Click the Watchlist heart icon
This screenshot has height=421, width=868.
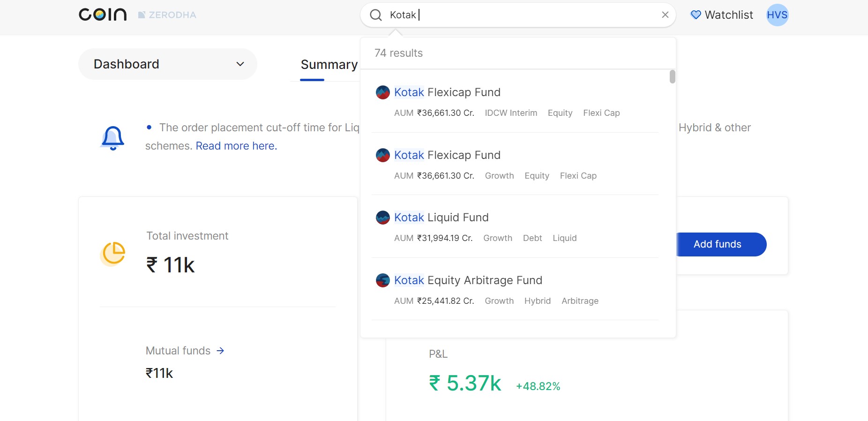click(696, 15)
